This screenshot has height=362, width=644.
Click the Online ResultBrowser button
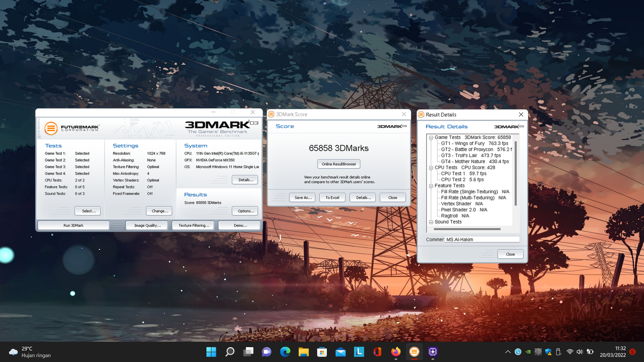coord(339,164)
